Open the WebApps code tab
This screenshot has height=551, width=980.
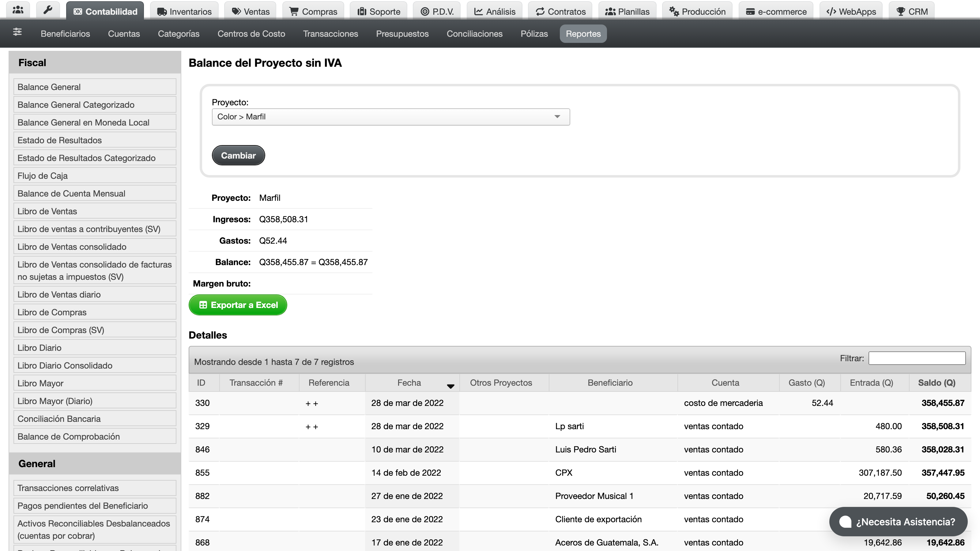click(851, 11)
